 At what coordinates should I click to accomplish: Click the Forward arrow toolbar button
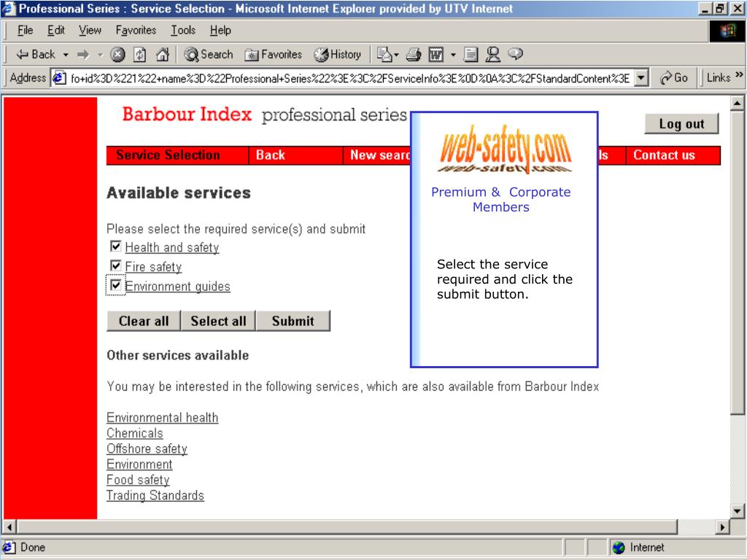click(83, 55)
